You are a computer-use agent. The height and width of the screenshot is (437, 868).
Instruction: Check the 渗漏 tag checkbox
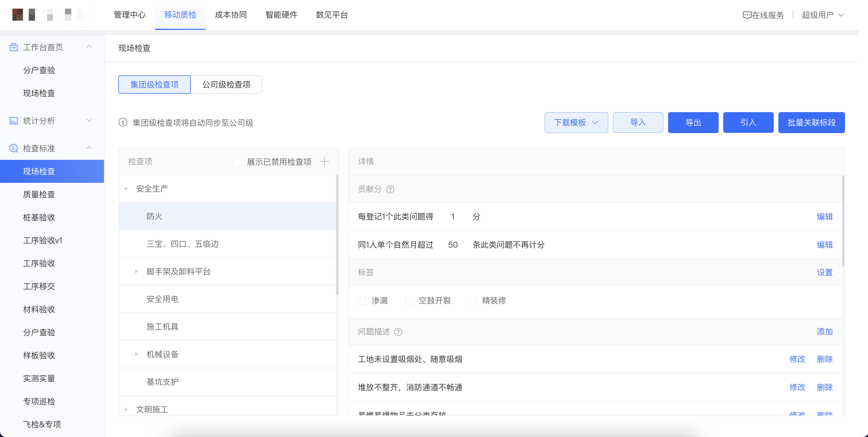362,300
